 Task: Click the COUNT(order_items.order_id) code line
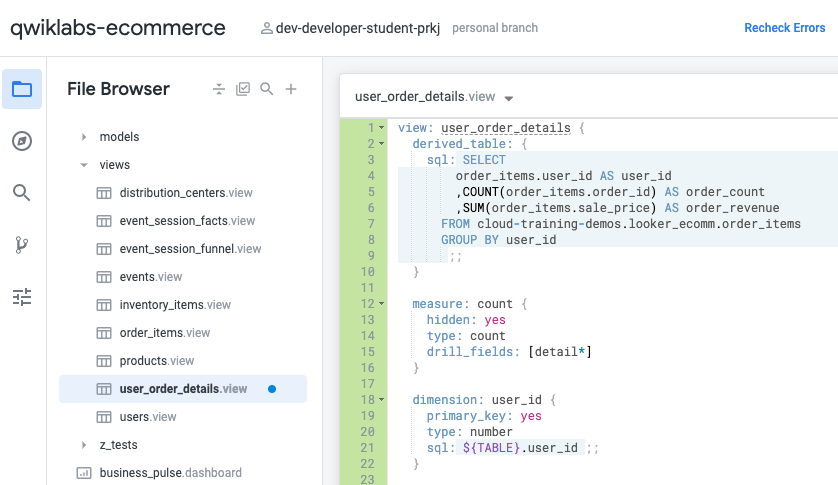point(610,192)
